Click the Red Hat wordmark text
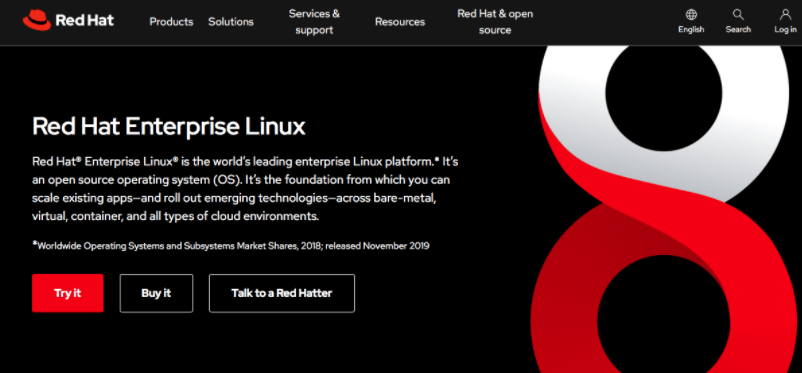802x373 pixels. tap(84, 21)
